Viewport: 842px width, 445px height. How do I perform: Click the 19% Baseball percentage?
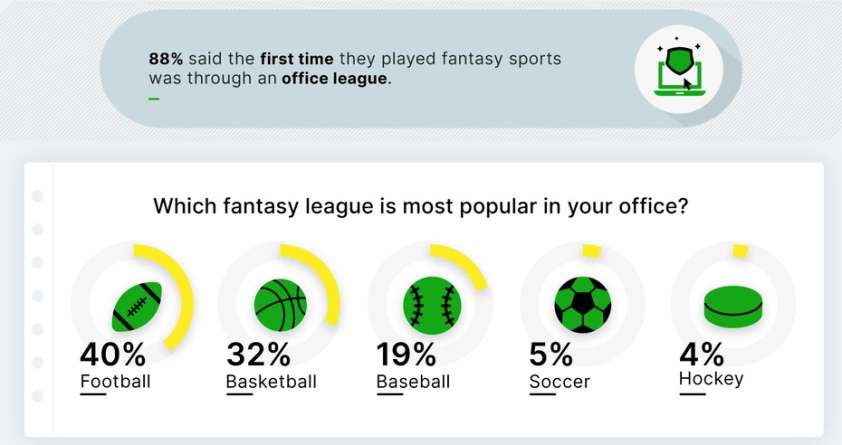pyautogui.click(x=406, y=355)
